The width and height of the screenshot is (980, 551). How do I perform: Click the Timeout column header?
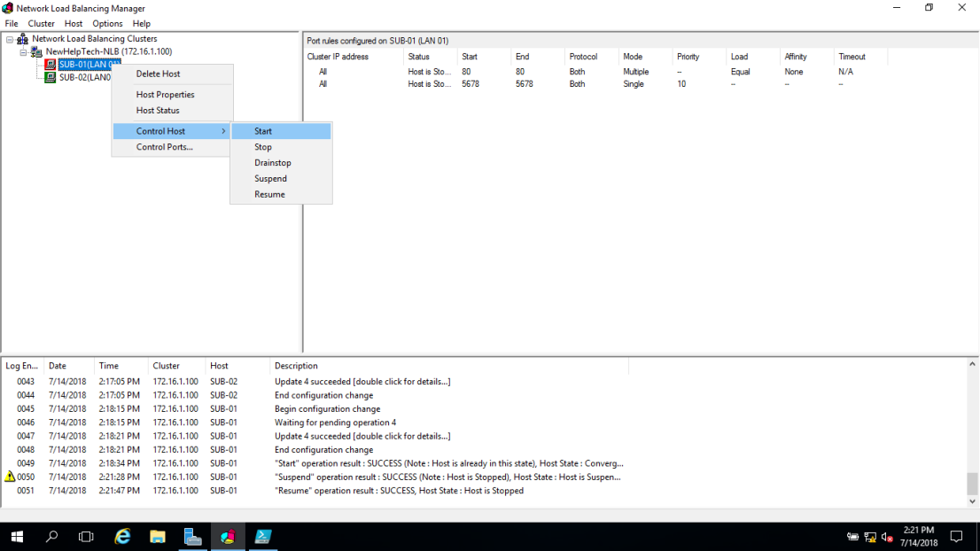pos(860,57)
